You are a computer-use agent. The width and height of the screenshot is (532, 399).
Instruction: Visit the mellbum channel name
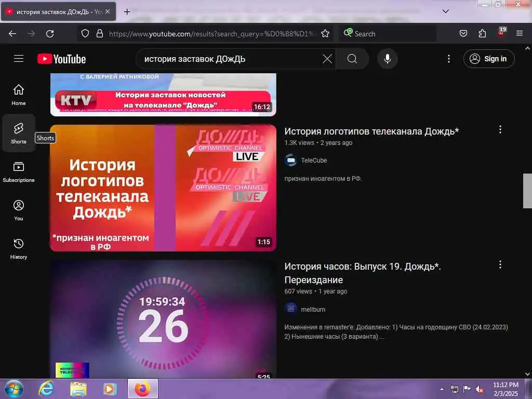point(313,310)
